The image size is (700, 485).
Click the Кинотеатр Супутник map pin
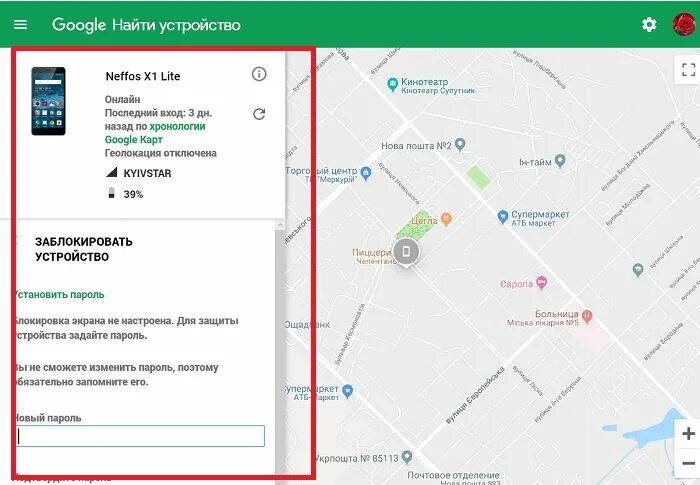click(392, 84)
